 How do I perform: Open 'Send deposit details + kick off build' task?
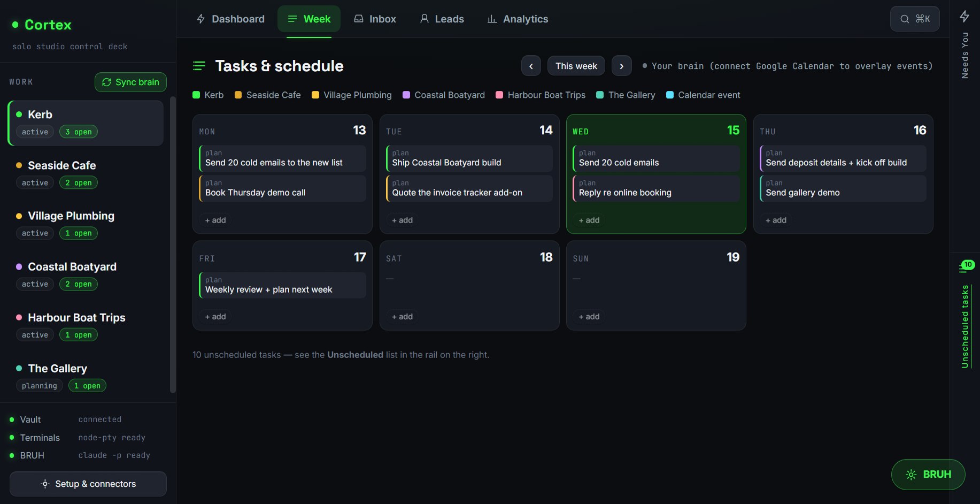click(843, 158)
